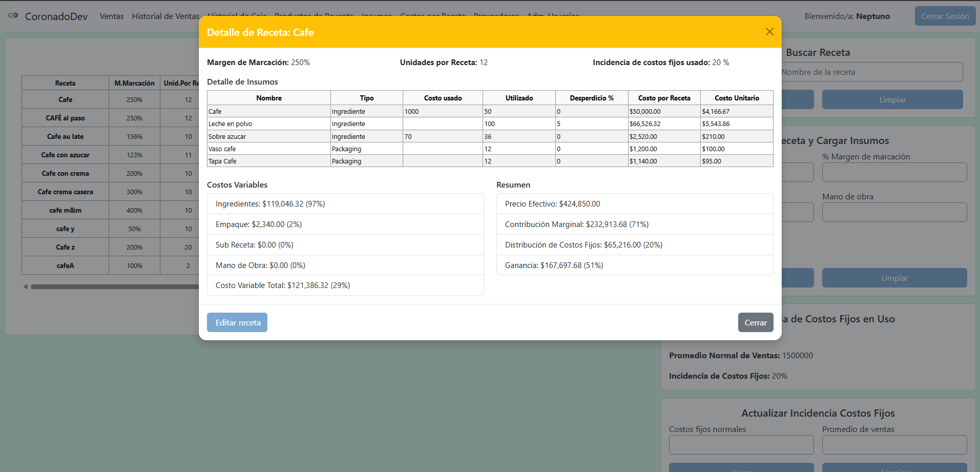Click the Limpiar button below Mano de obra

(x=894, y=278)
